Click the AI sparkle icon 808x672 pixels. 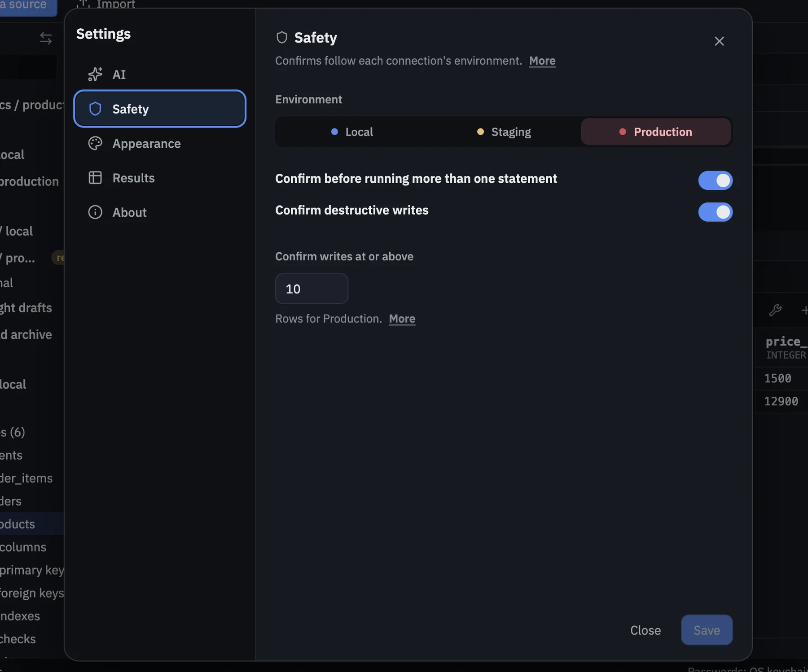[95, 75]
